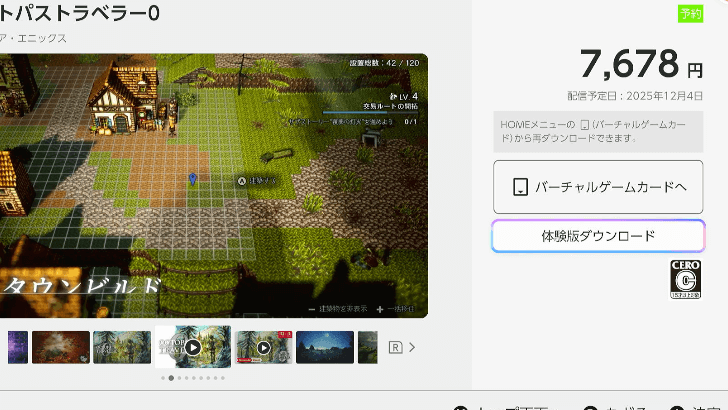Select the red autumn artwork thumbnail
Image resolution: width=728 pixels, height=410 pixels.
click(61, 347)
